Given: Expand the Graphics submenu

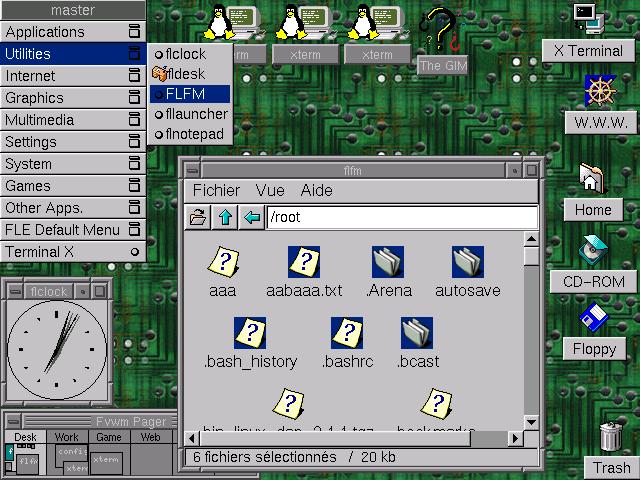Looking at the screenshot, I should pos(73,98).
